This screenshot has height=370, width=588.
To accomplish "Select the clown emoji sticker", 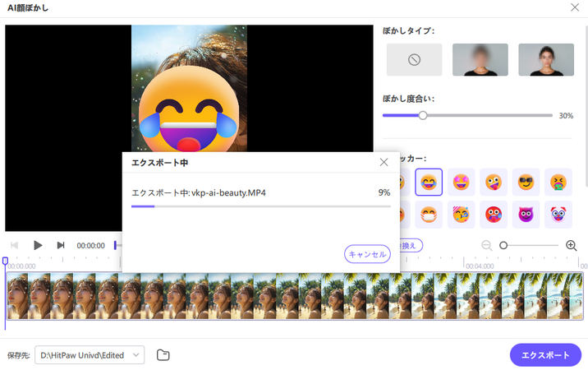I will (x=558, y=215).
